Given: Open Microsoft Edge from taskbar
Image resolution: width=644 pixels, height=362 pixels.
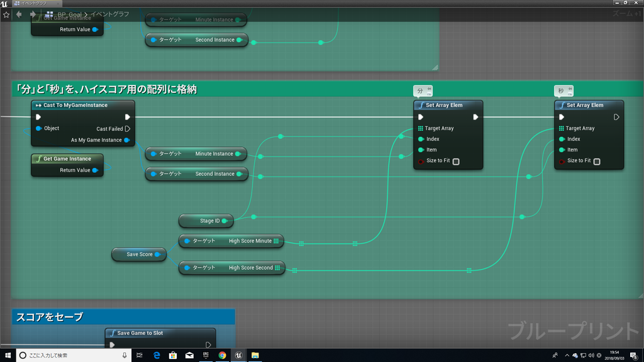Looking at the screenshot, I should tap(157, 356).
